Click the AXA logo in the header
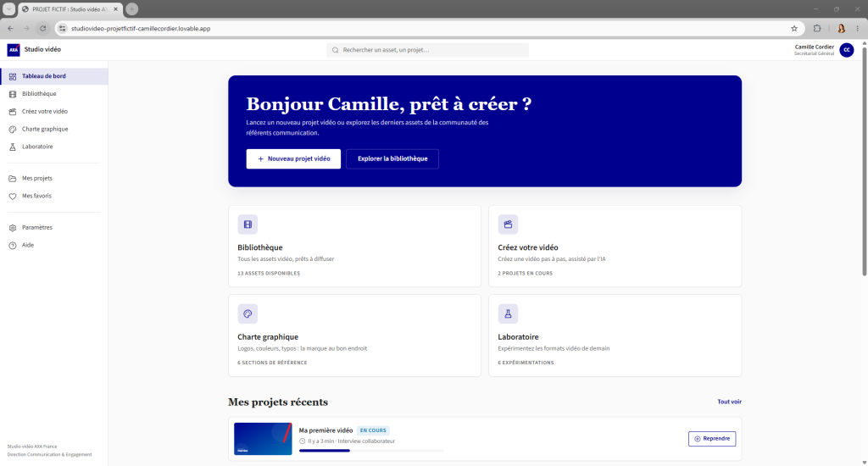This screenshot has width=868, height=466. click(14, 50)
